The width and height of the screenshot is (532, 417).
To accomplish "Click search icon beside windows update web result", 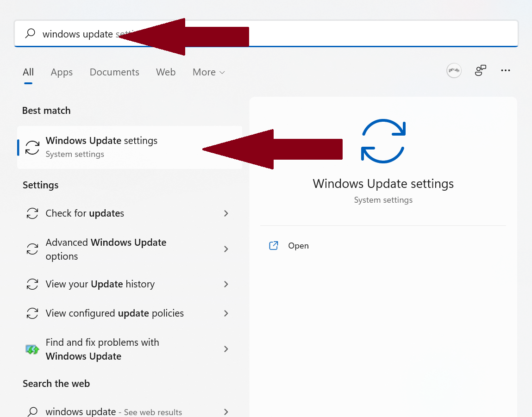I will click(32, 411).
